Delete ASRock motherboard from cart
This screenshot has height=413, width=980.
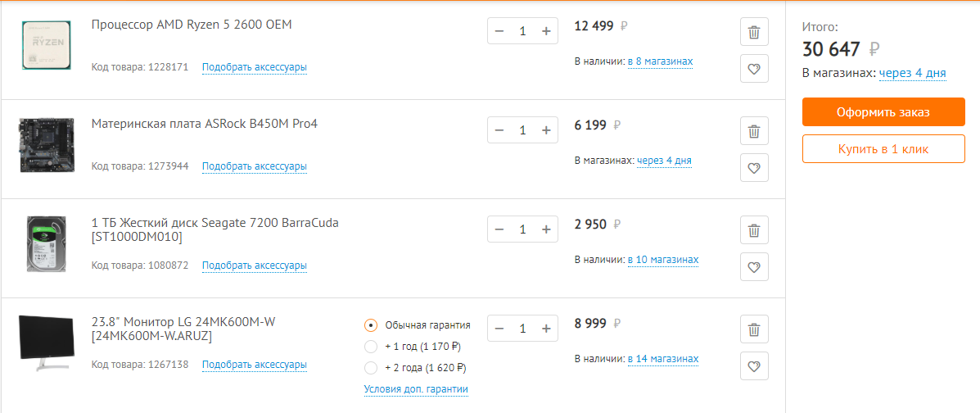(x=754, y=132)
